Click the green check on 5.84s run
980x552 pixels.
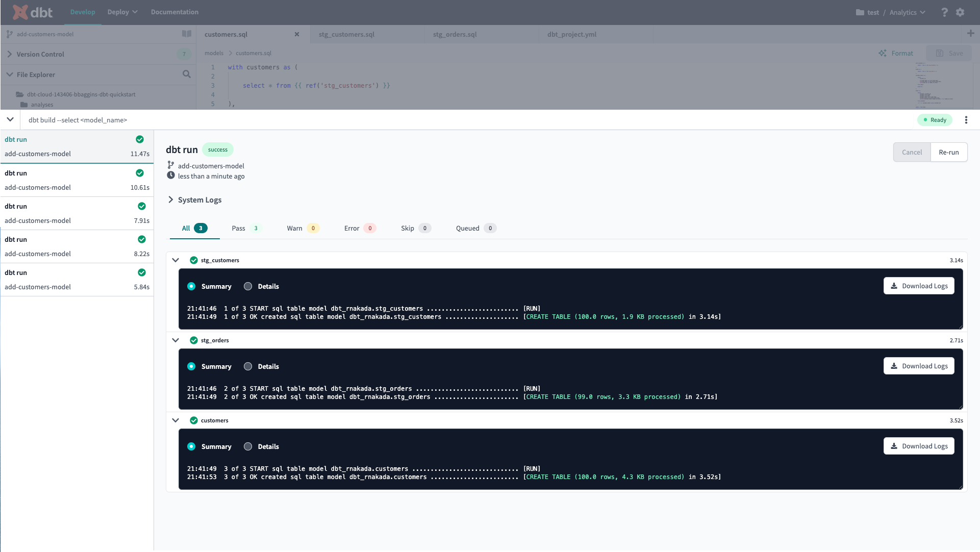tap(142, 272)
